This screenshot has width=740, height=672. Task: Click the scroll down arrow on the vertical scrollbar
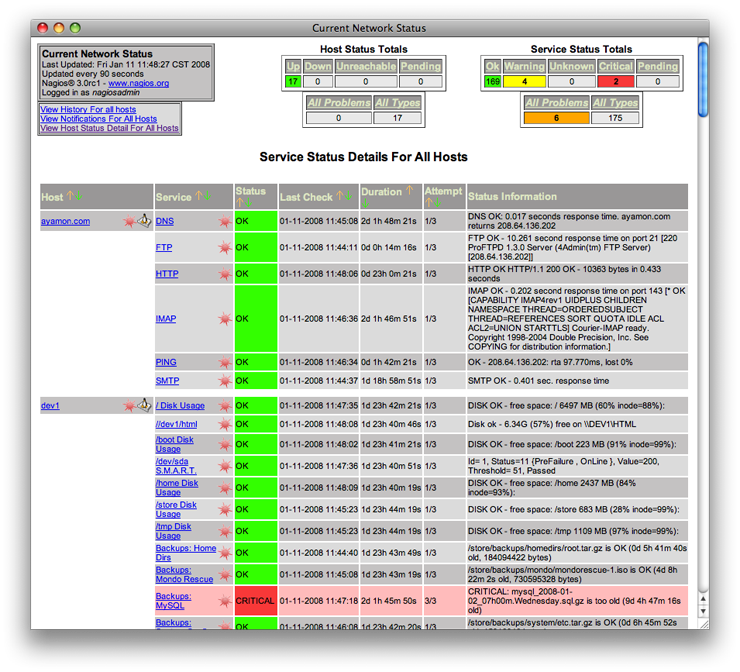click(x=703, y=610)
